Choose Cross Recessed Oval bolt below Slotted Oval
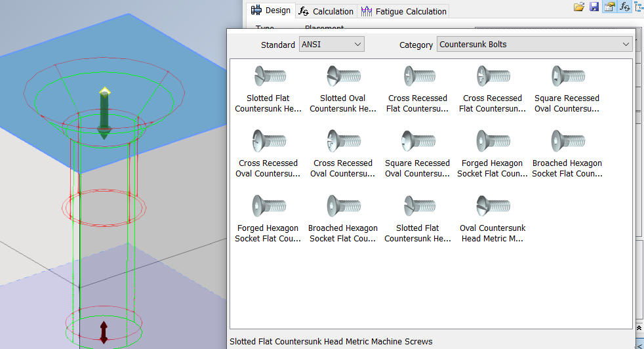The height and width of the screenshot is (349, 644). [343, 154]
